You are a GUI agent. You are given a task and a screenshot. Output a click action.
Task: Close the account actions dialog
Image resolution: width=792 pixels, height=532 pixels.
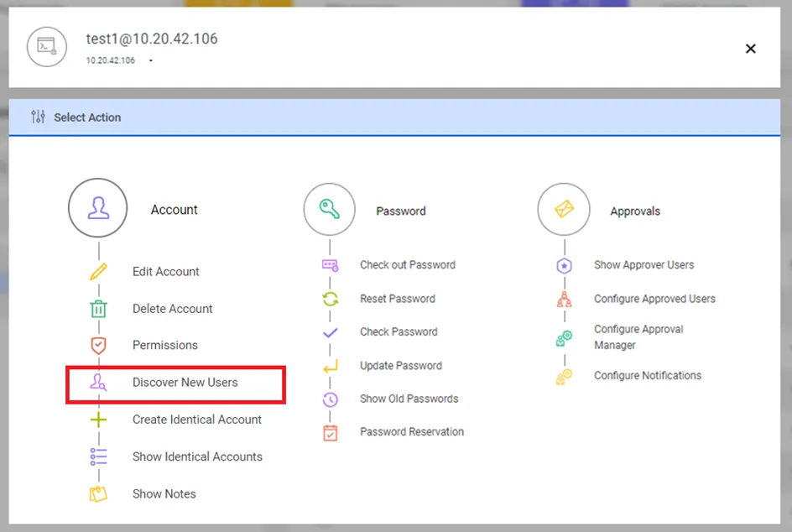[x=751, y=49]
